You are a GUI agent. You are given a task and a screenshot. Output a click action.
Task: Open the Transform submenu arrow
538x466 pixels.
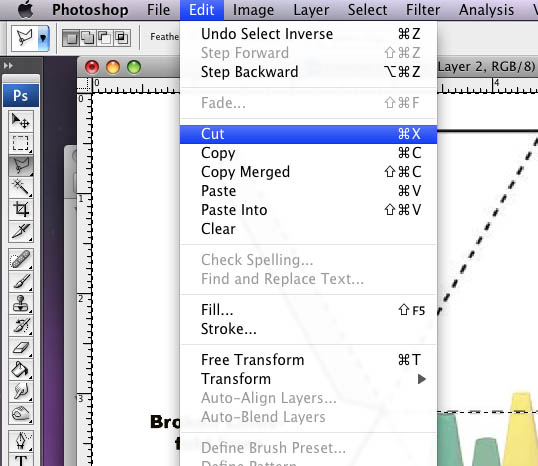(422, 379)
